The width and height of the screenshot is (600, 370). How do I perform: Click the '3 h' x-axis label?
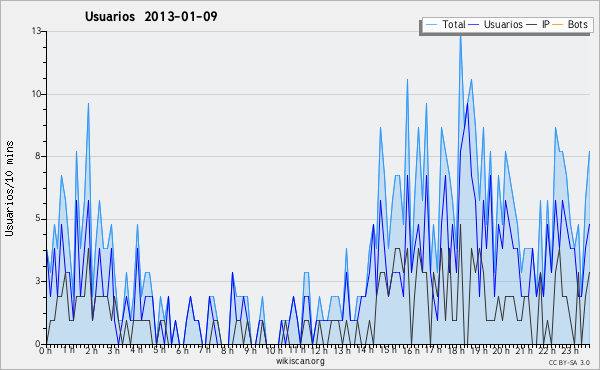tap(114, 351)
